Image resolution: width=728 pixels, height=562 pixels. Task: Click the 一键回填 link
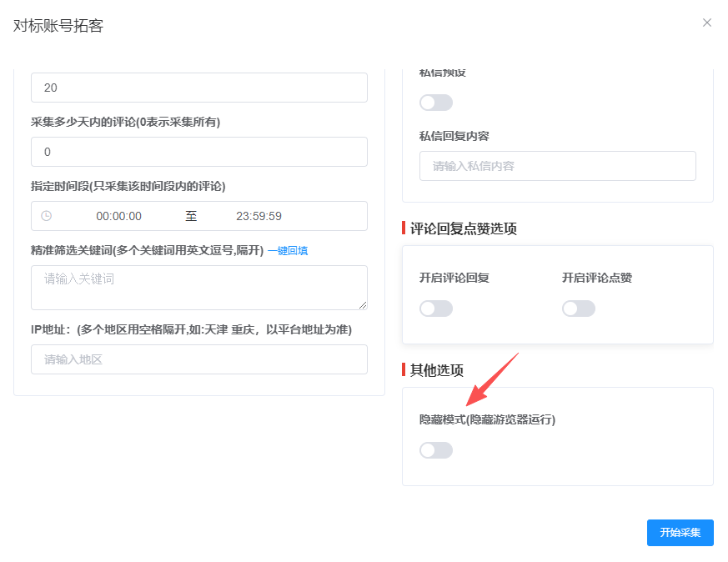[x=288, y=251]
